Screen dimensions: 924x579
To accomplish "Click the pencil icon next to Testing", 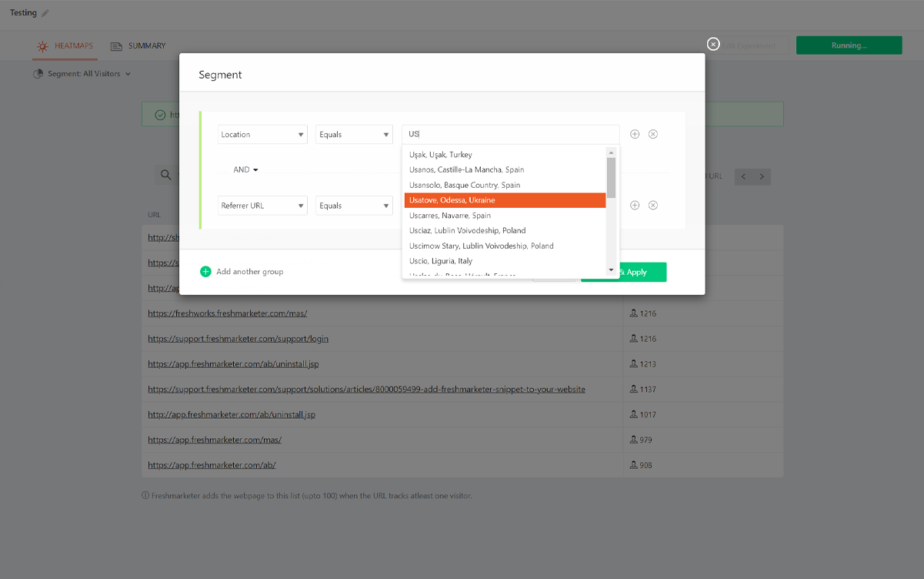I will (45, 13).
